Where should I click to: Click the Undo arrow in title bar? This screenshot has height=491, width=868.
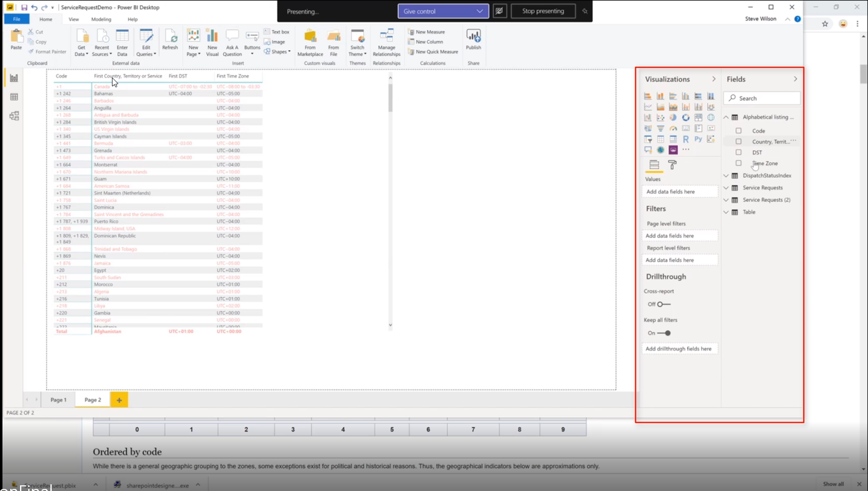[34, 8]
